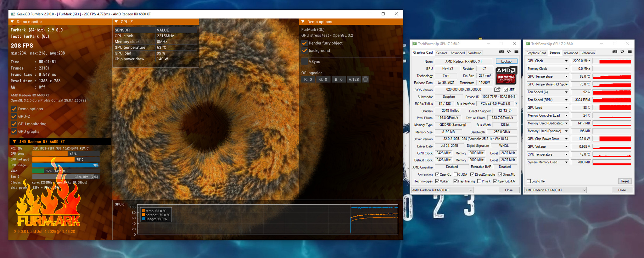Screen dimensions: 644x258
Task: Click the GPU Load red sensor graph
Action: [612, 108]
